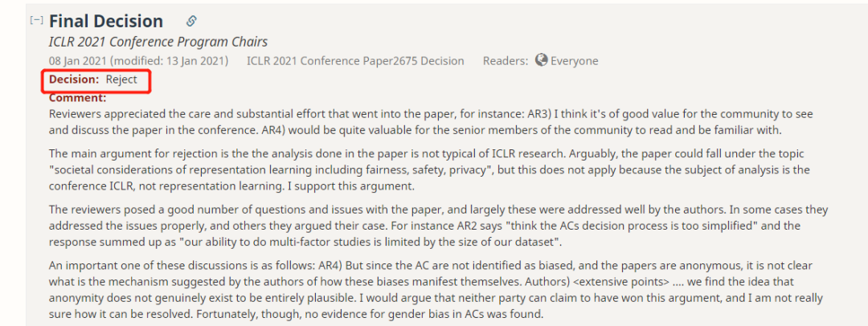Open ICLR 2021 Conference Paper2675 Decision label
The image size is (868, 326).
click(355, 61)
